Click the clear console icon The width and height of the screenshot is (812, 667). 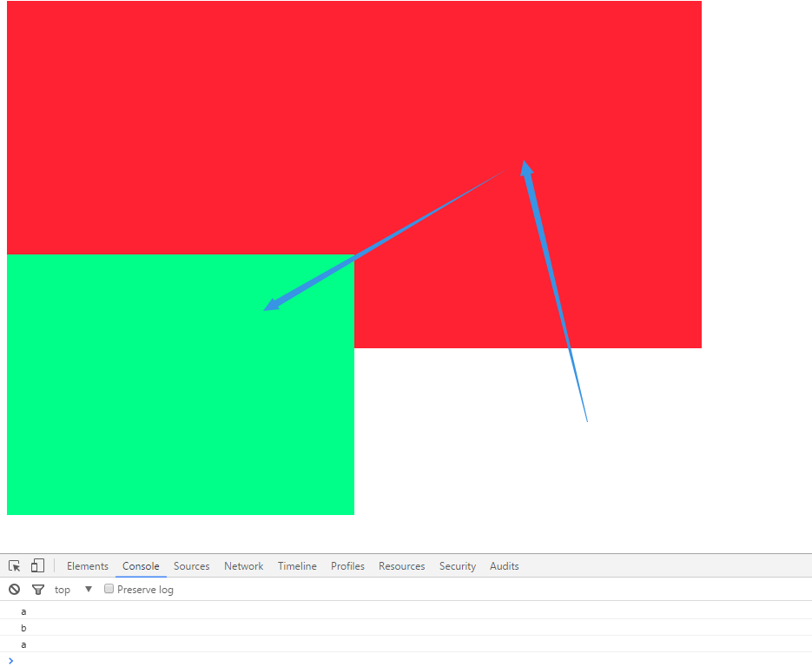click(x=14, y=589)
